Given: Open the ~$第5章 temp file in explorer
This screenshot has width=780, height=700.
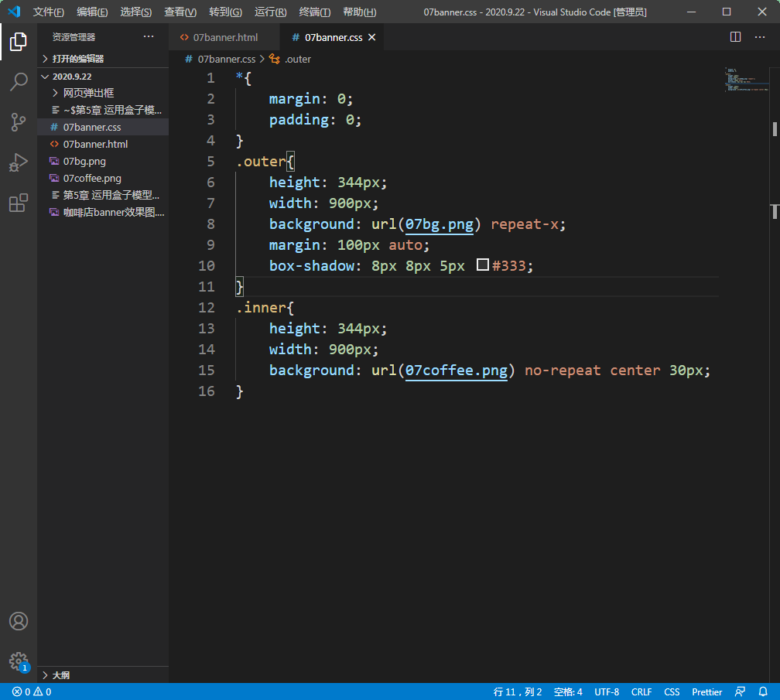Looking at the screenshot, I should pyautogui.click(x=103, y=110).
